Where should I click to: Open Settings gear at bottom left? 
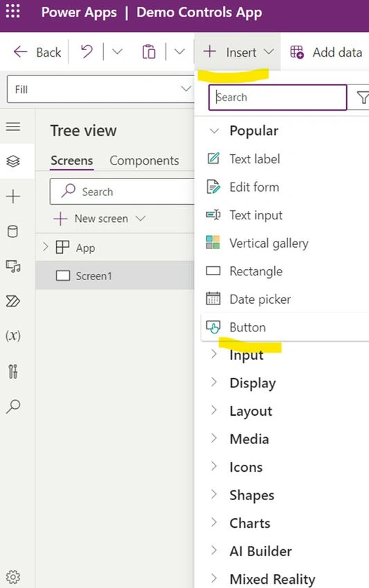point(12,577)
